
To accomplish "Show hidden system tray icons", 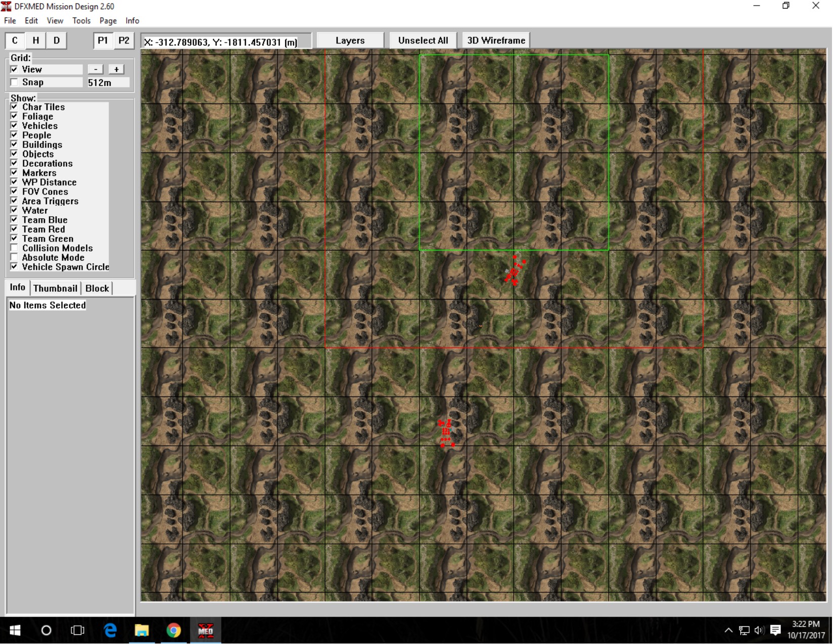I will tap(728, 631).
